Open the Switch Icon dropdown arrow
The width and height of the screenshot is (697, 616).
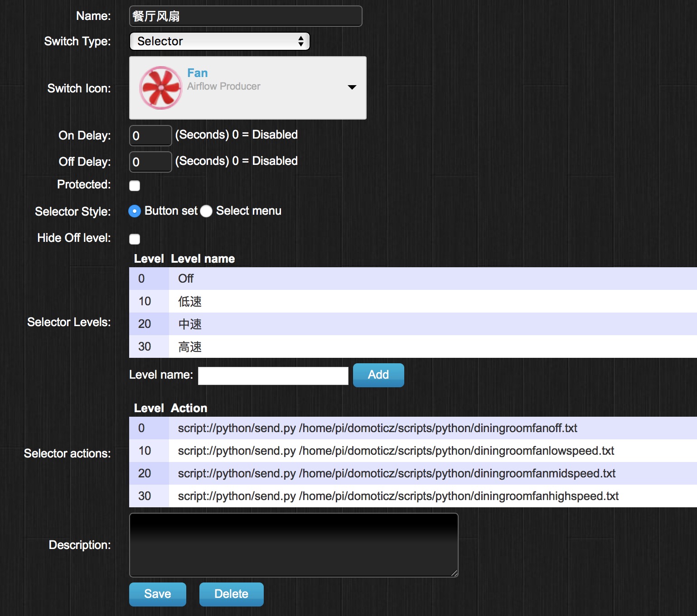352,87
